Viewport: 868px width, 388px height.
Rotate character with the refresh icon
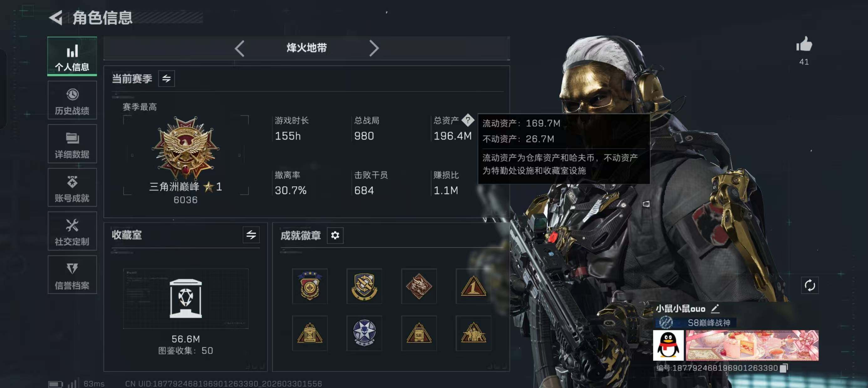pyautogui.click(x=809, y=285)
